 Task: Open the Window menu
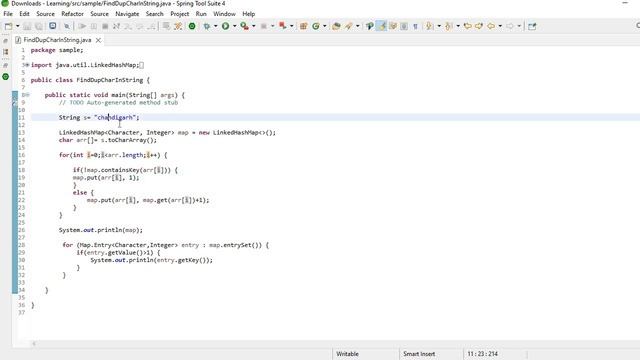224,14
